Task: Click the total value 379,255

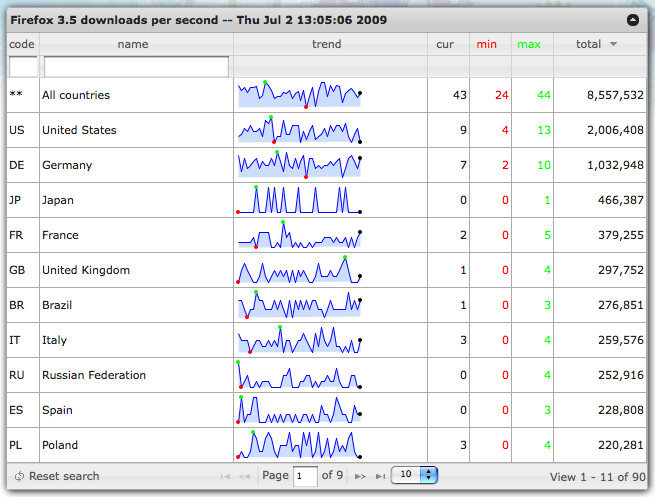Action: pos(621,235)
